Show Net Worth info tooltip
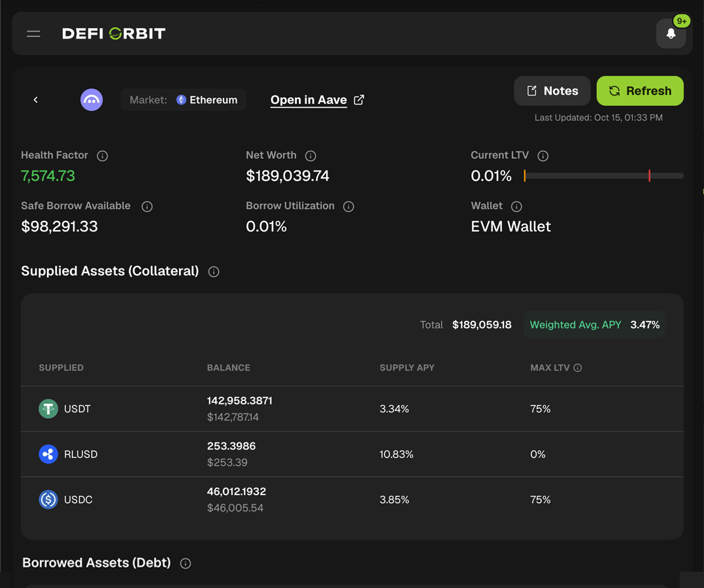Screen dimensions: 704x588 point(310,155)
